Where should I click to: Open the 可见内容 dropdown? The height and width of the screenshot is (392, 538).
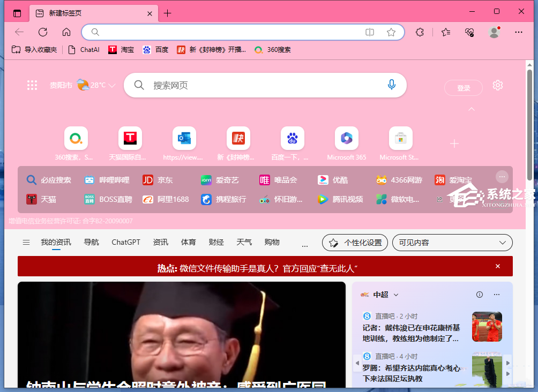[452, 243]
